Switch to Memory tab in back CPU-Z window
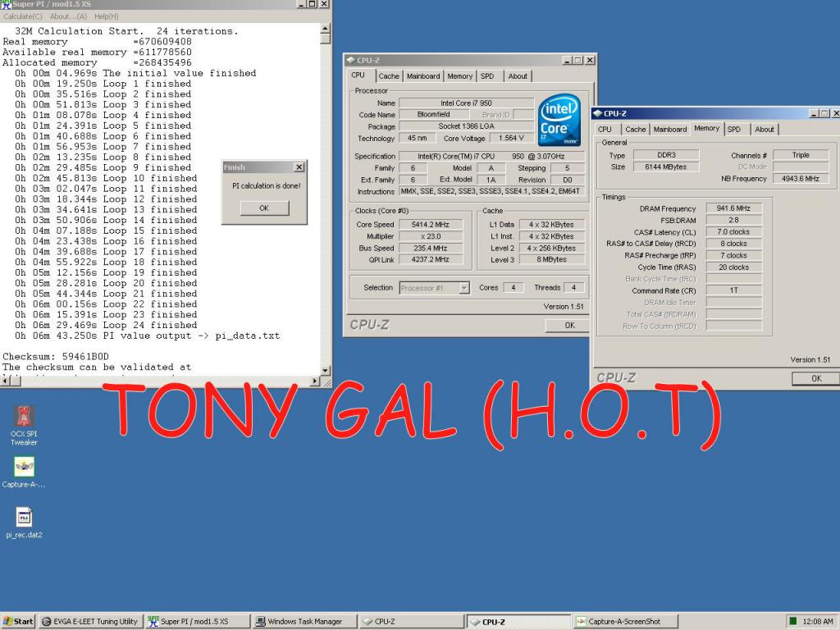The image size is (840, 630). [459, 76]
